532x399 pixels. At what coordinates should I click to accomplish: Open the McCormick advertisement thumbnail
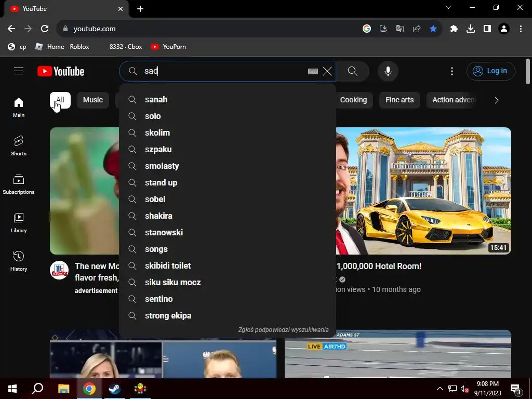tap(85, 191)
